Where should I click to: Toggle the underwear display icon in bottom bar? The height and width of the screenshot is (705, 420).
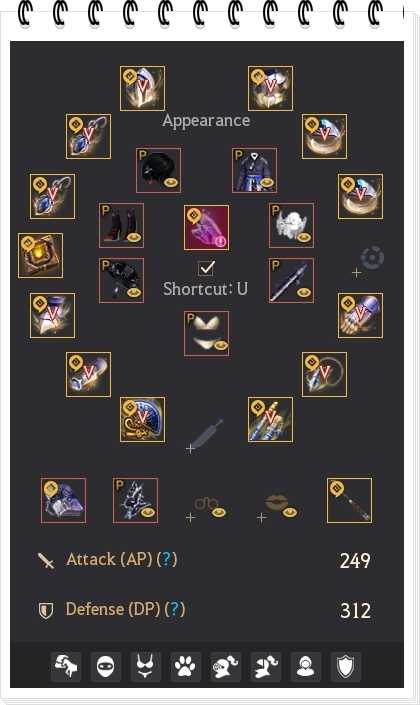(x=146, y=666)
